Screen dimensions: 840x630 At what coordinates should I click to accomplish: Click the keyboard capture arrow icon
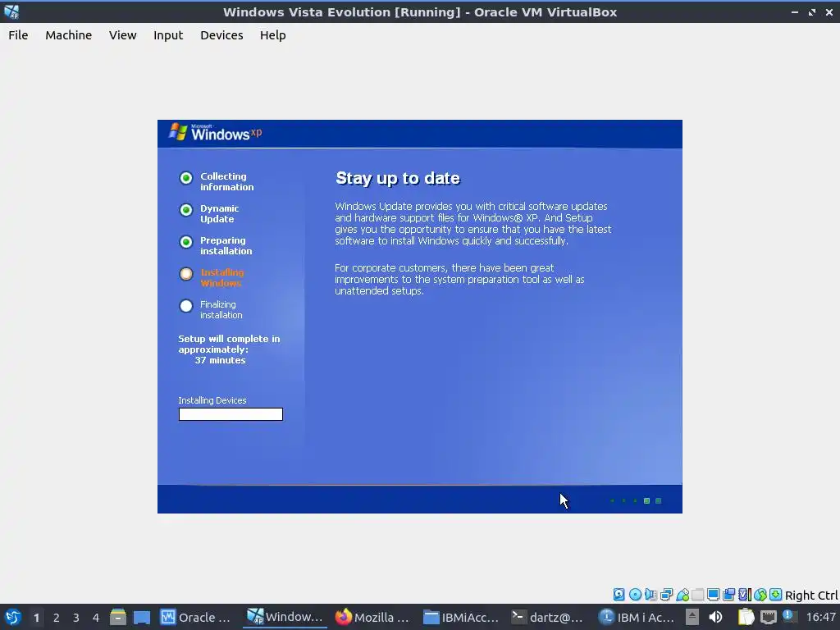point(776,594)
